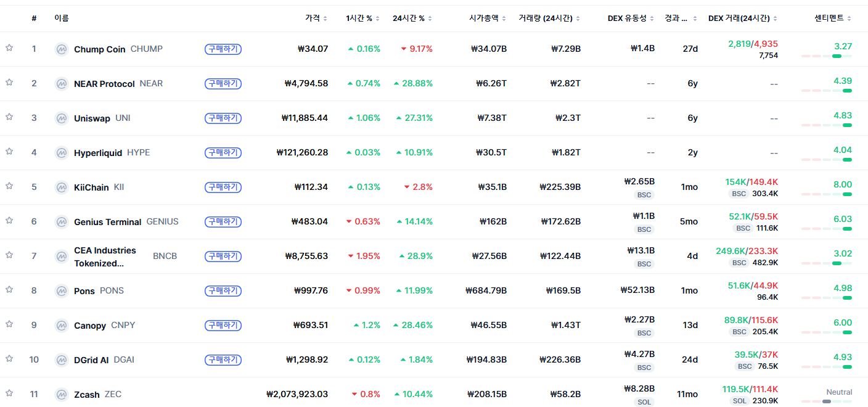Star Genius Terminal row

tap(9, 220)
